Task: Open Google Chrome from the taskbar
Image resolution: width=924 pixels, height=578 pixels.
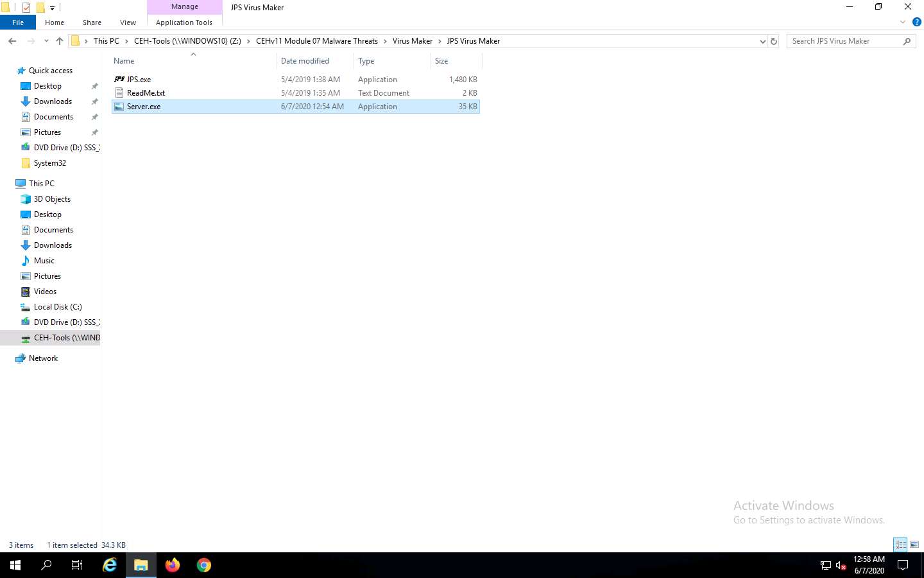Action: (x=204, y=565)
